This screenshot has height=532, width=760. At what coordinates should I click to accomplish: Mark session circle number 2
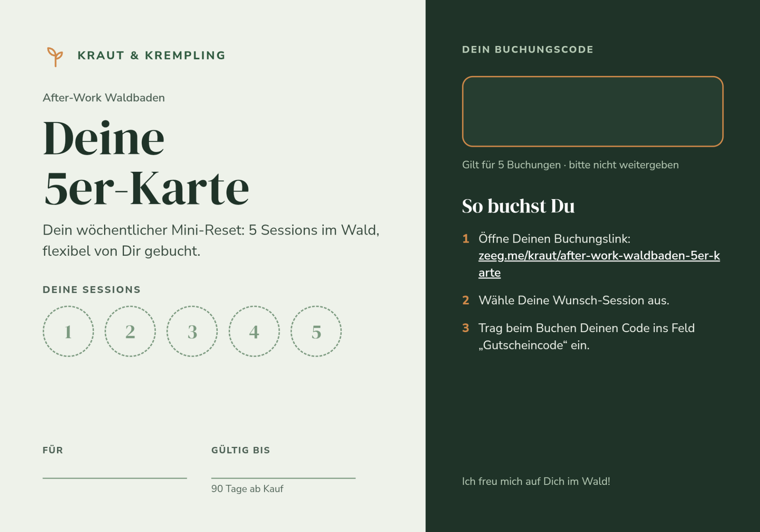pos(130,331)
